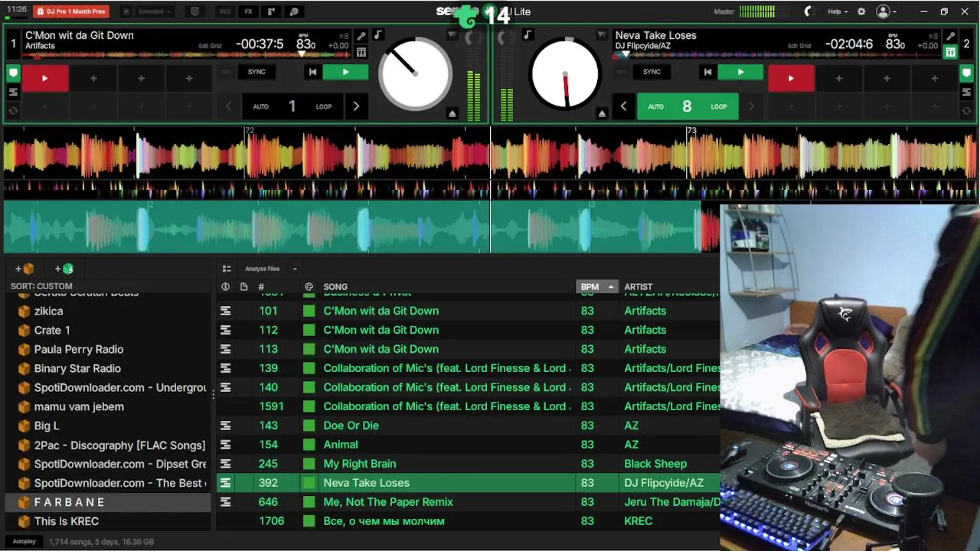The width and height of the screenshot is (980, 551).
Task: Click the DJ Pro 1 Month Free offer
Action: click(x=71, y=11)
